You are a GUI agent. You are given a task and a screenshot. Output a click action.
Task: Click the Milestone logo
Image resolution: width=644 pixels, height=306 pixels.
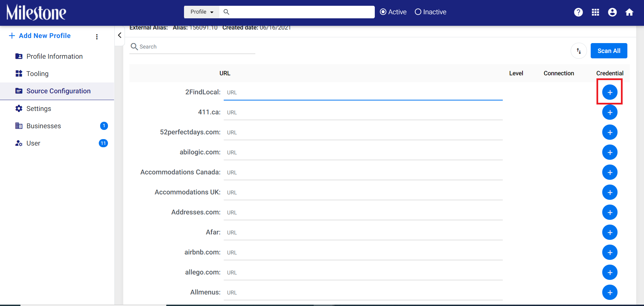point(36,13)
